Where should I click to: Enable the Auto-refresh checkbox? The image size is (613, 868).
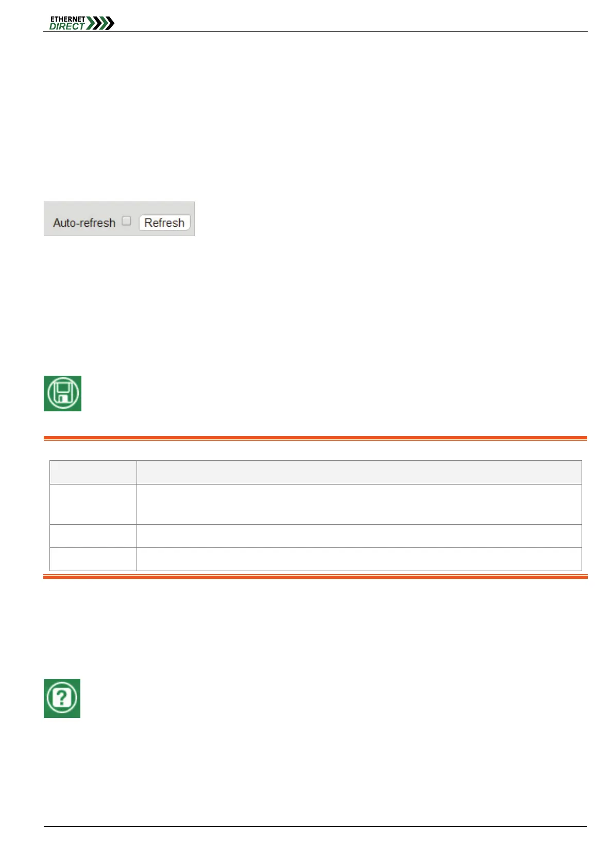[126, 221]
